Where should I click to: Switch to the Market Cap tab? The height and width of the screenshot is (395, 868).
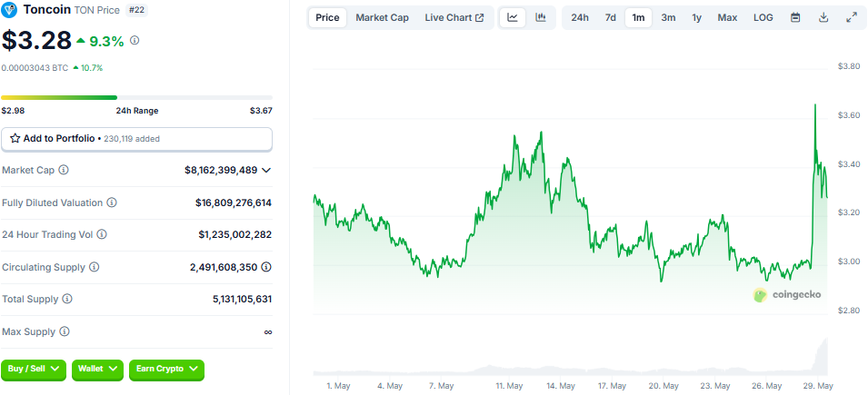[382, 17]
